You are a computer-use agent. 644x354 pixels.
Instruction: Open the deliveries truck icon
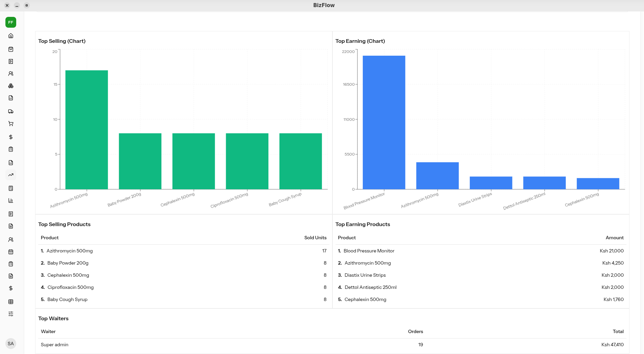tap(11, 111)
